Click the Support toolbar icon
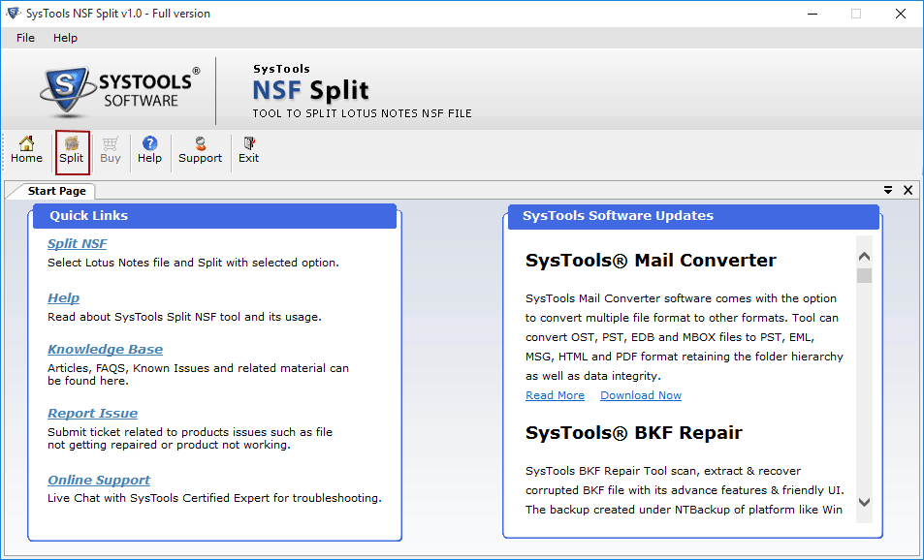Viewport: 924px width, 560px height. 200,150
